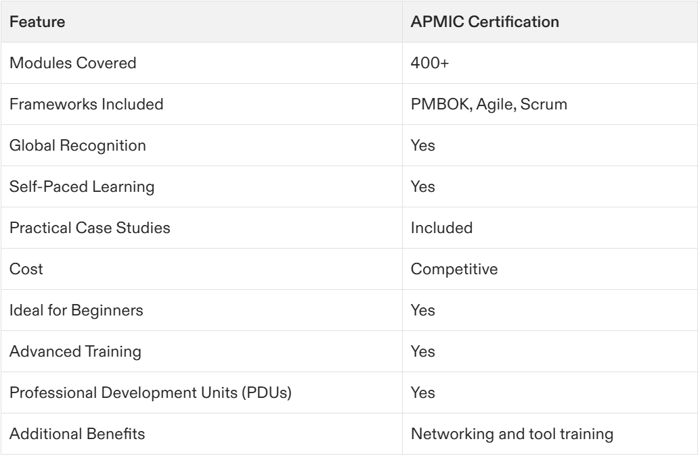
Task: Click the "Yes" value for Self-Paced Learning
Action: coord(423,187)
